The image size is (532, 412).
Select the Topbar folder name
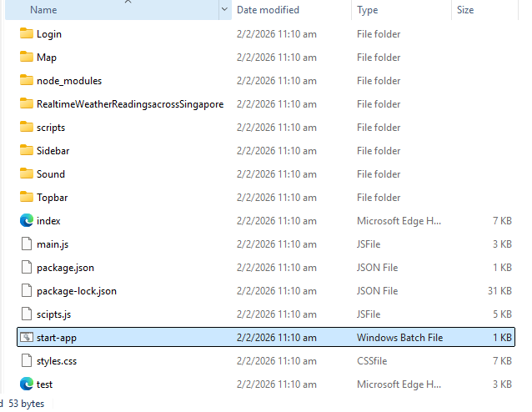[x=53, y=198]
